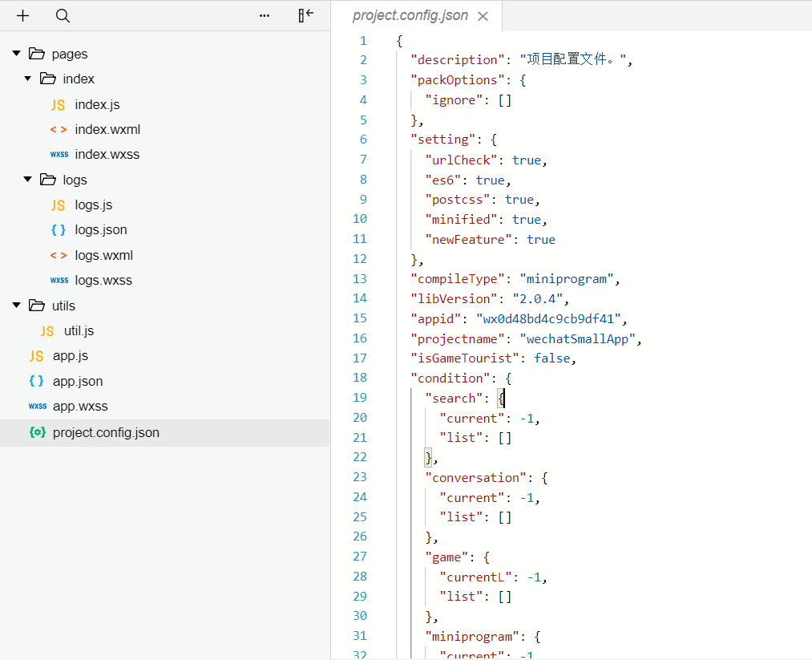Close the project.config.json tab
812x660 pixels.
pos(483,17)
